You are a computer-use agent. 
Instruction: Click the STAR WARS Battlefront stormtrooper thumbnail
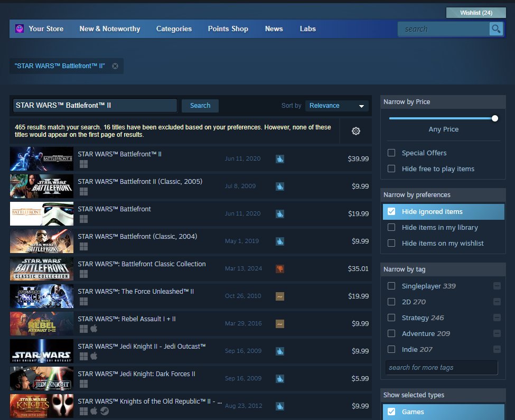tap(42, 214)
